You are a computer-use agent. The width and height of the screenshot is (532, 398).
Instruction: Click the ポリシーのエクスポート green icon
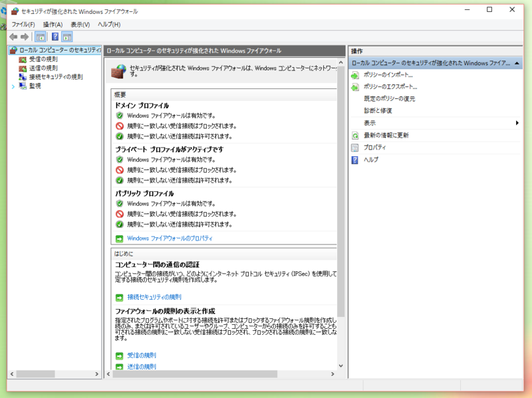(355, 87)
